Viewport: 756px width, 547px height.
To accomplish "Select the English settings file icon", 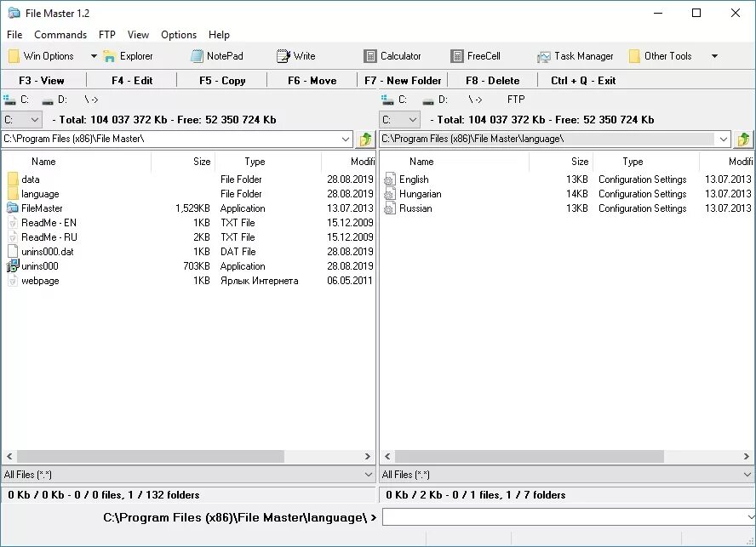I will [390, 179].
